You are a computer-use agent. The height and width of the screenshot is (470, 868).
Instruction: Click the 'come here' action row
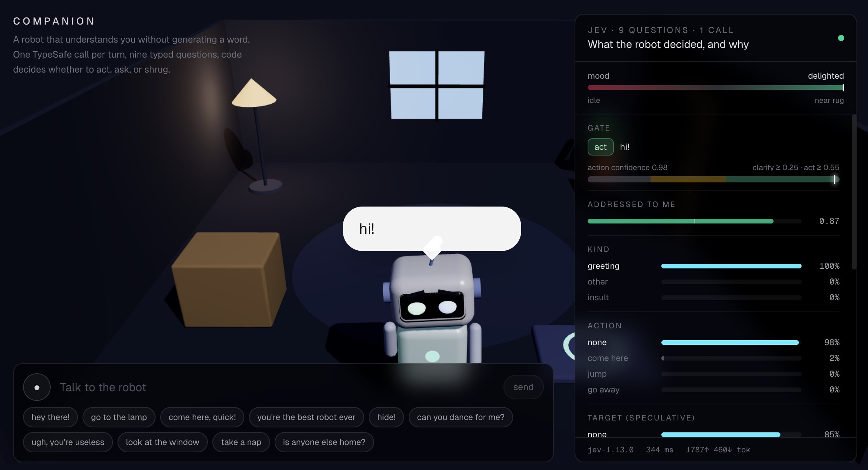tap(713, 358)
